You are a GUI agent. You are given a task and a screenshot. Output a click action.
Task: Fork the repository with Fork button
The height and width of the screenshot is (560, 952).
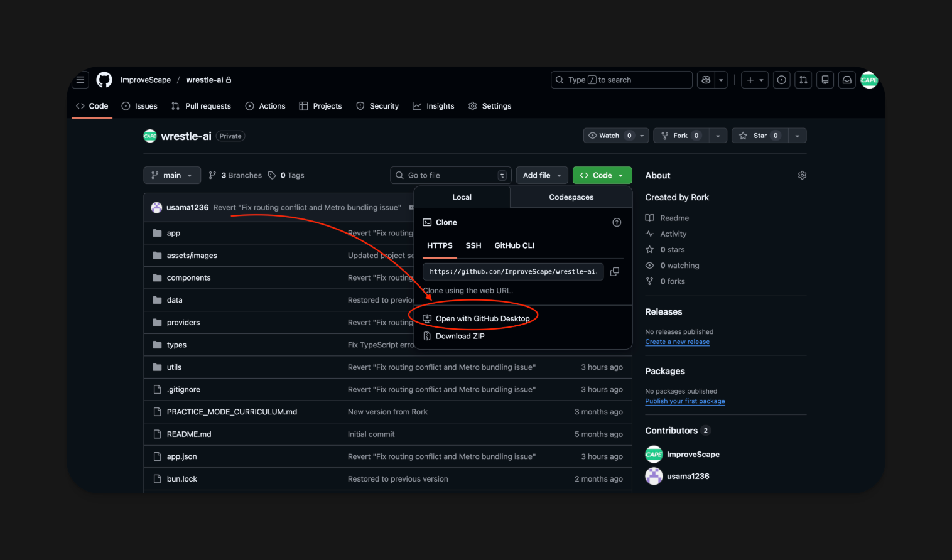(681, 136)
